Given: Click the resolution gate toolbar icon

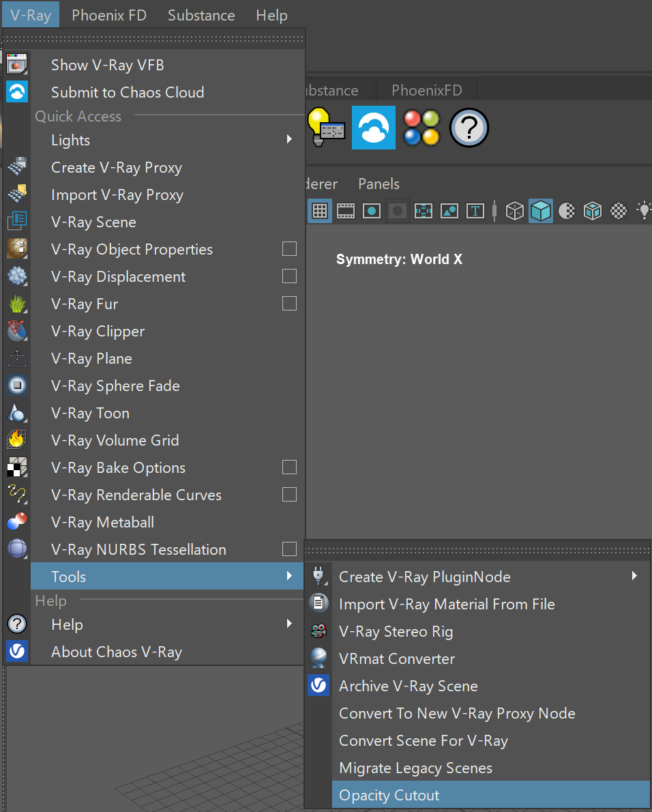Looking at the screenshot, I should click(372, 211).
